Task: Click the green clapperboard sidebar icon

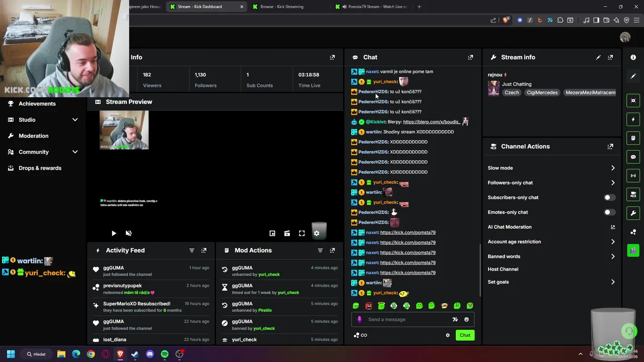Action: point(633,250)
